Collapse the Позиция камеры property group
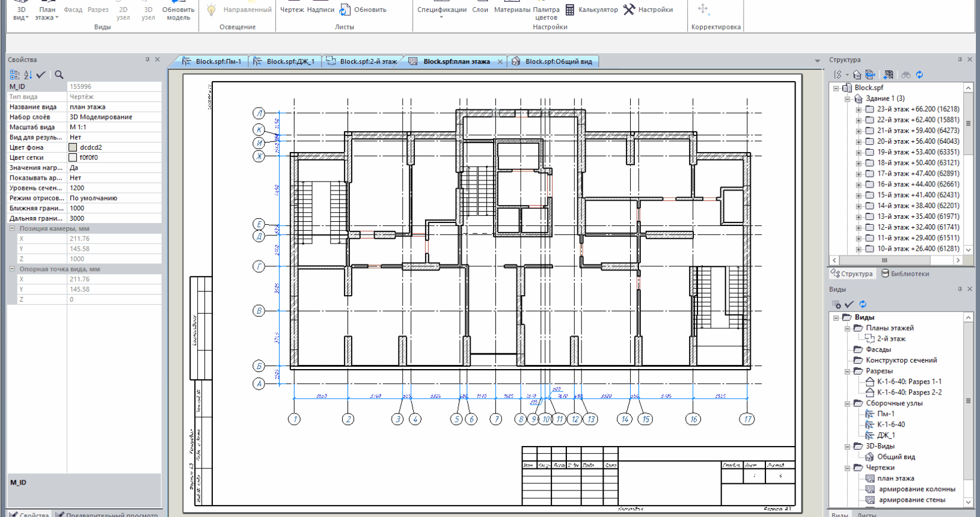The height and width of the screenshot is (517, 980). [12, 228]
